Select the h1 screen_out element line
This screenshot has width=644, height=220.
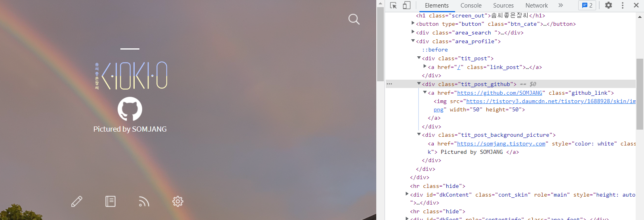(480, 15)
